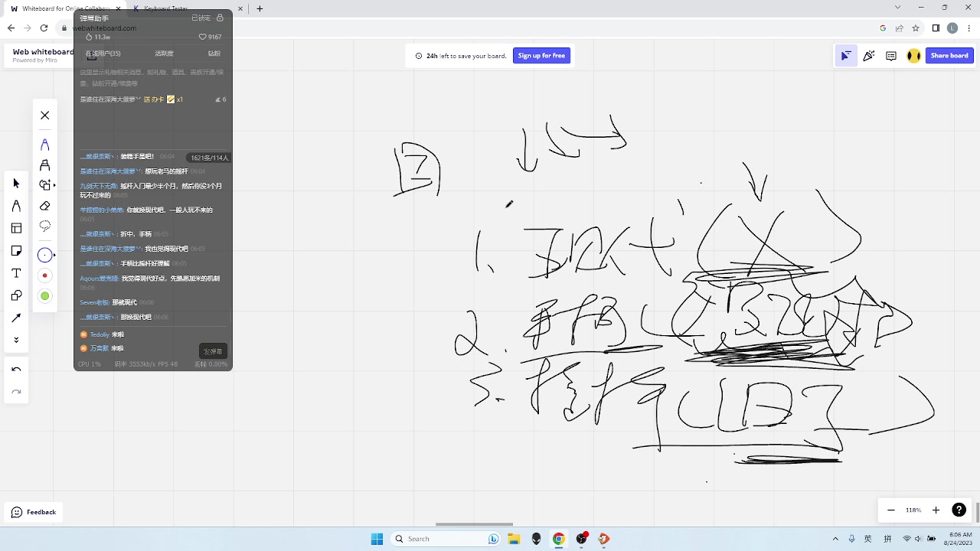Click the Redo arrow
Image resolution: width=980 pixels, height=551 pixels.
click(x=16, y=392)
